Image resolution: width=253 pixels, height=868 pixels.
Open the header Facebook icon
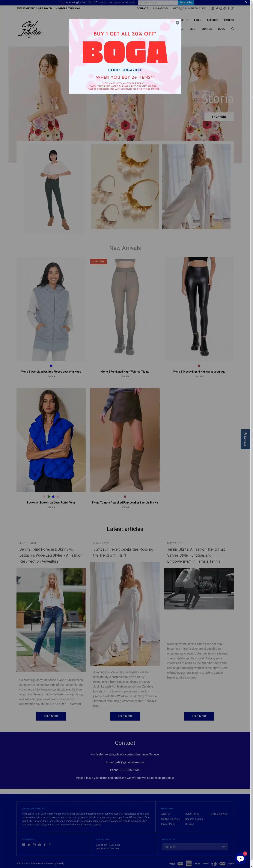click(x=213, y=8)
